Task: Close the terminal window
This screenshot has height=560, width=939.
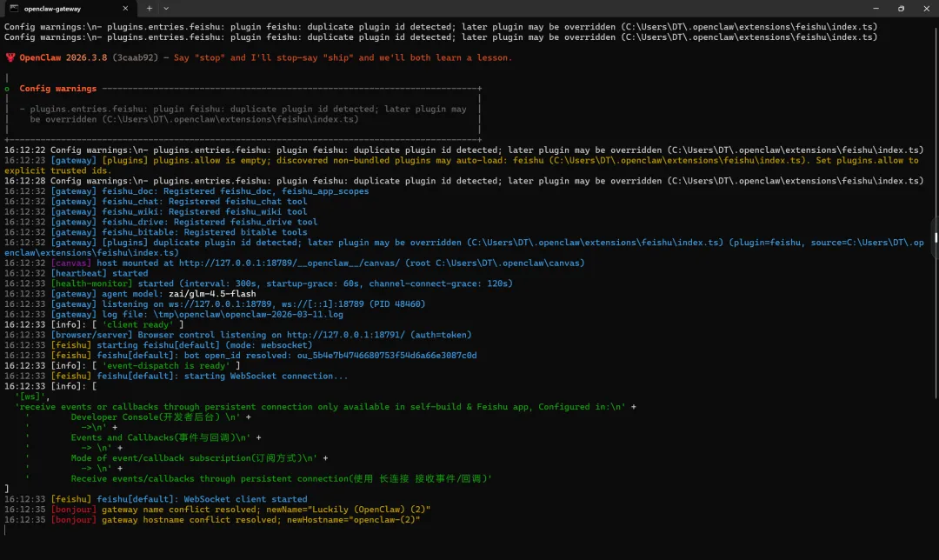Action: tap(926, 9)
